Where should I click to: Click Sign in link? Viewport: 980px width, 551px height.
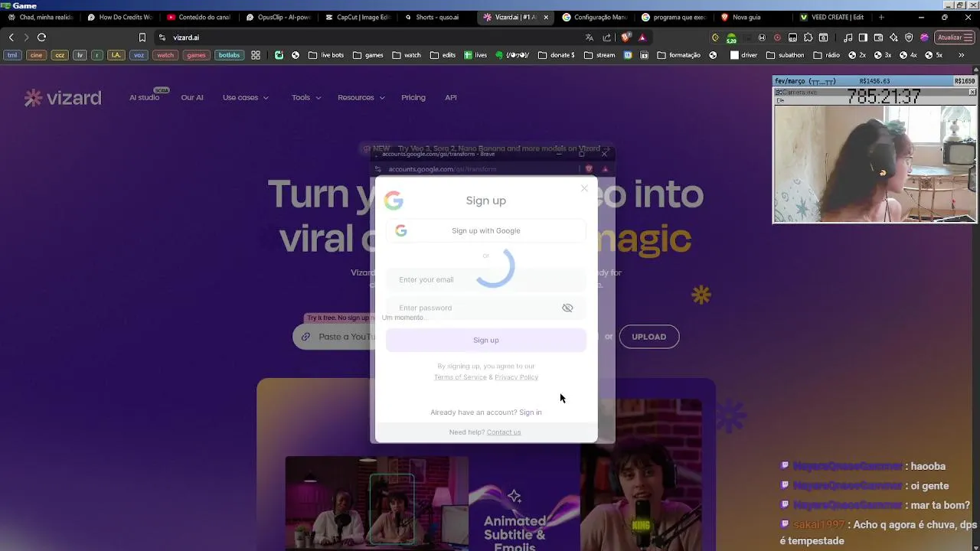click(531, 412)
